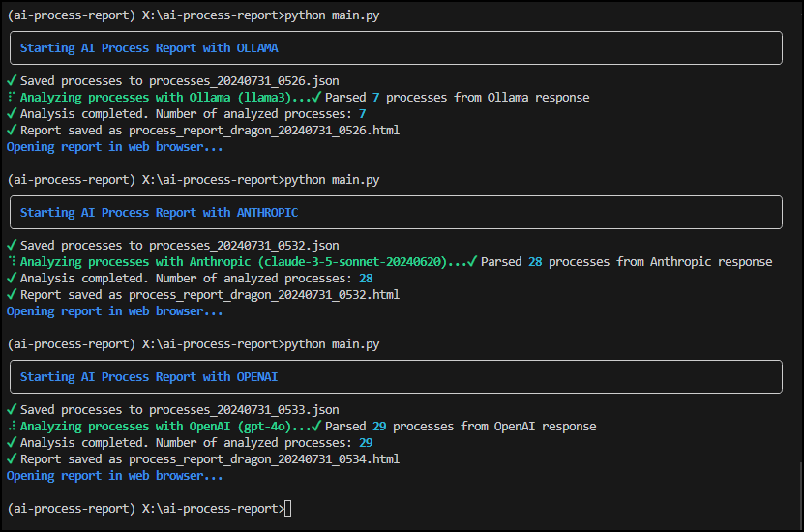Screen dimensions: 804x532
Task: Click 'python main.py' command above ANTHROPIC banner
Action: coord(194,180)
